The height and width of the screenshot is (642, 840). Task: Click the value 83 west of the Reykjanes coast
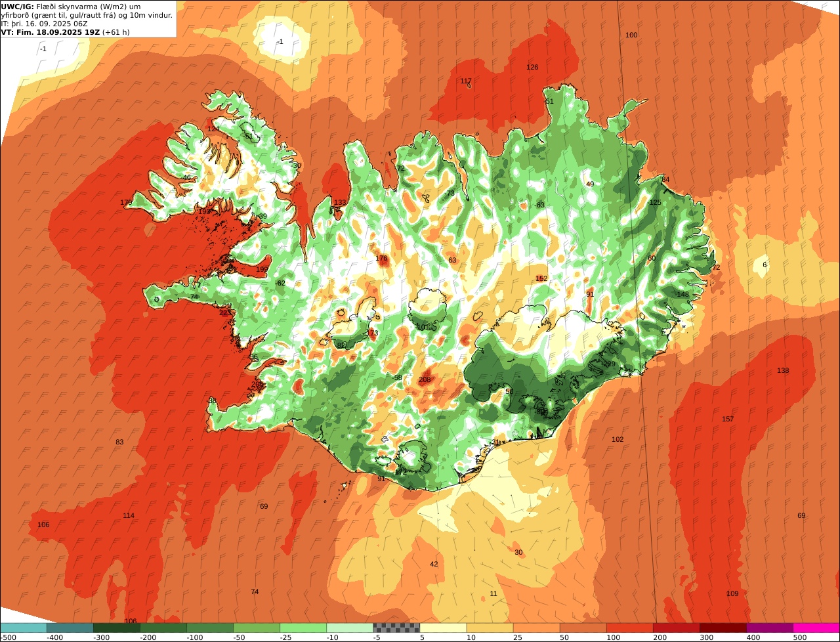(119, 442)
